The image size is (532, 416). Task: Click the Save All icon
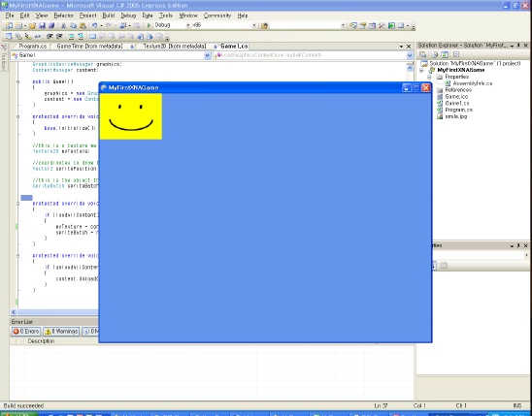coord(51,25)
